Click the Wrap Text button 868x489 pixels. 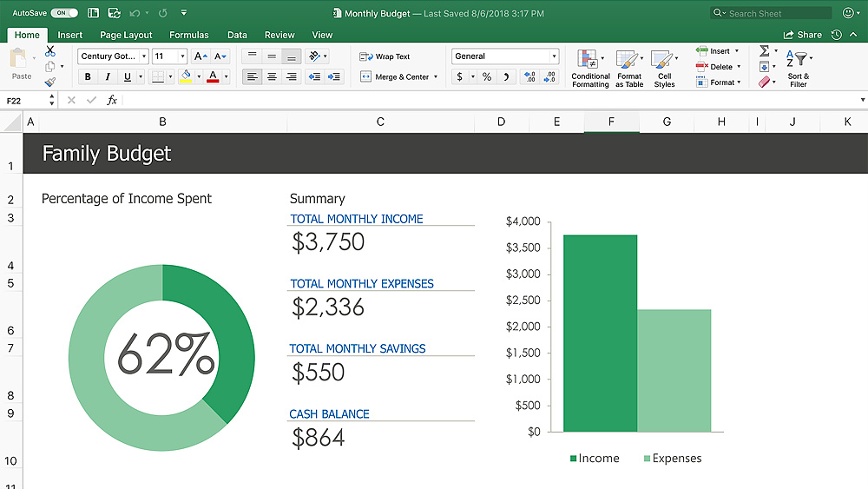(x=385, y=56)
